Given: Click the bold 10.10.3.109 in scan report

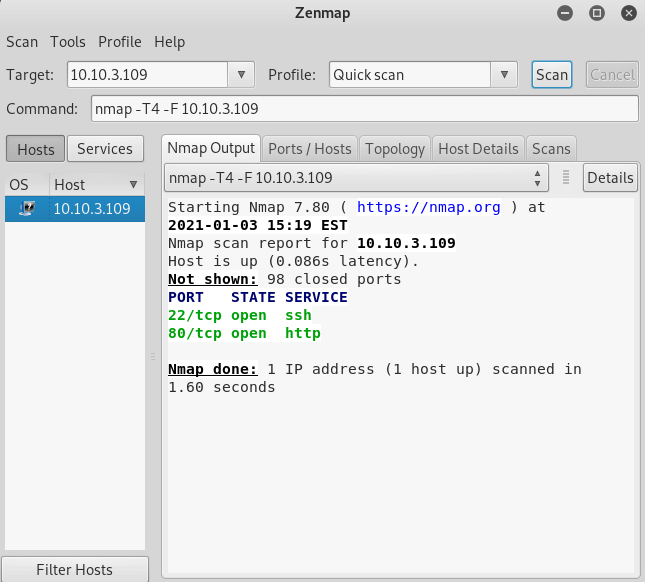Looking at the screenshot, I should pos(406,243).
